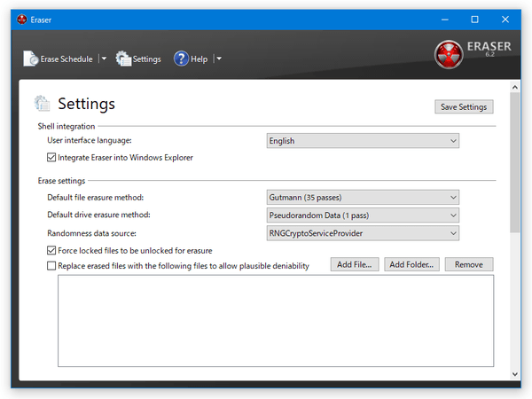Expand the Default file erasure method dropdown

pos(363,197)
